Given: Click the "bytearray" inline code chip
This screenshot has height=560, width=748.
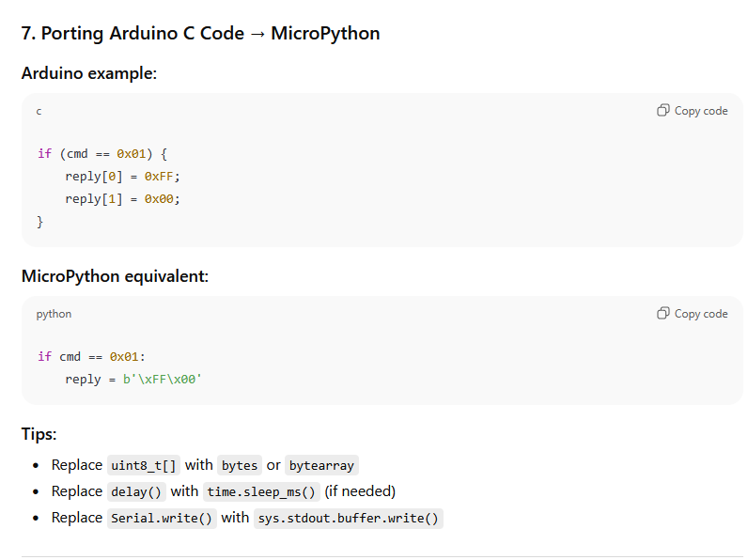Looking at the screenshot, I should coord(321,465).
